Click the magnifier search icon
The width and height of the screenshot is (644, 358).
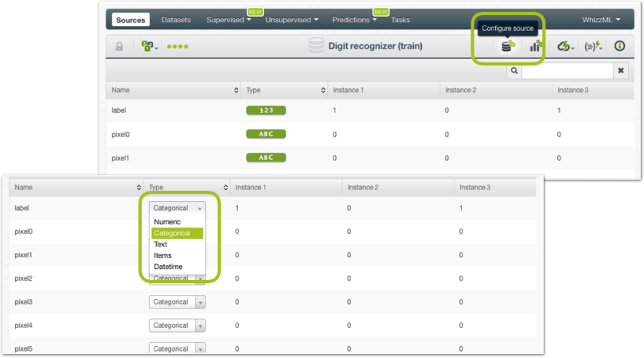coord(514,71)
